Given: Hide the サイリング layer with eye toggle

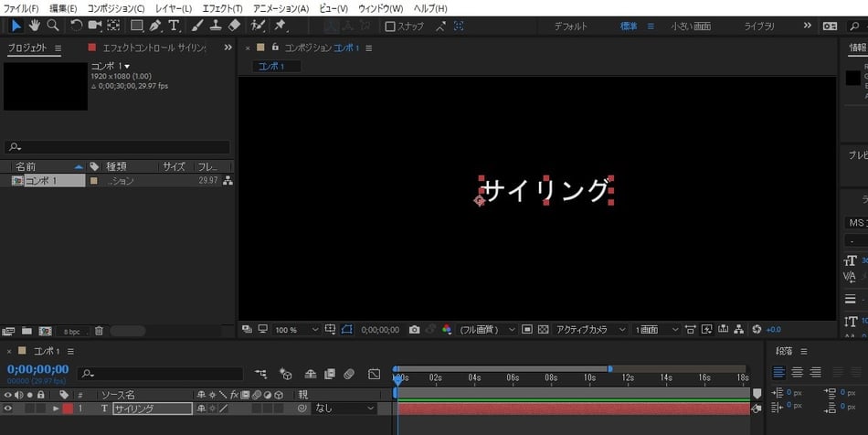Looking at the screenshot, I should 8,409.
